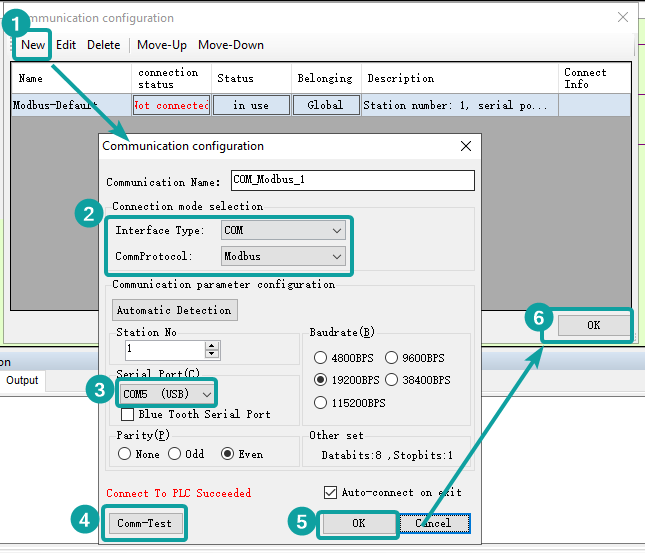Choose Odd parity

[174, 454]
